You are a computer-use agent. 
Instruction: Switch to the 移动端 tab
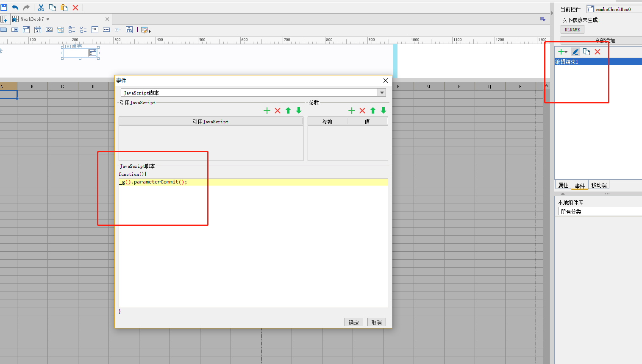[599, 185]
